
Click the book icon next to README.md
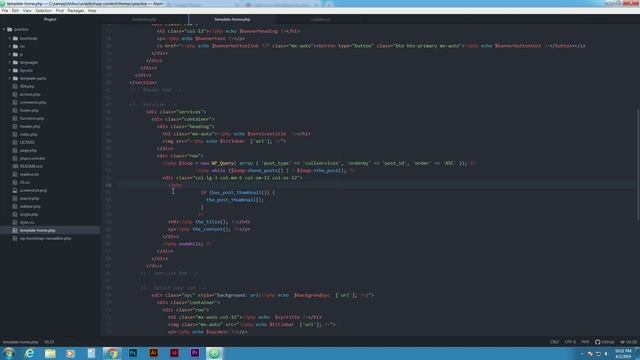(x=15, y=166)
